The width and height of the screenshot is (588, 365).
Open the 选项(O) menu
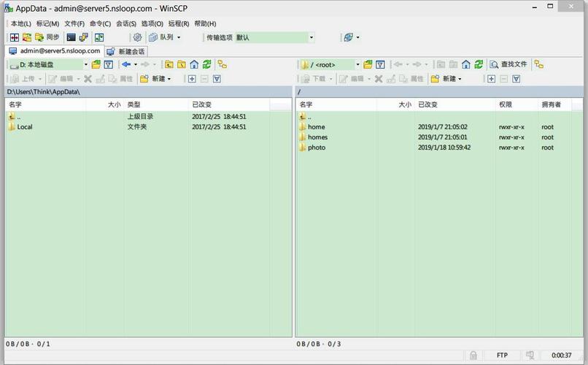tap(152, 23)
